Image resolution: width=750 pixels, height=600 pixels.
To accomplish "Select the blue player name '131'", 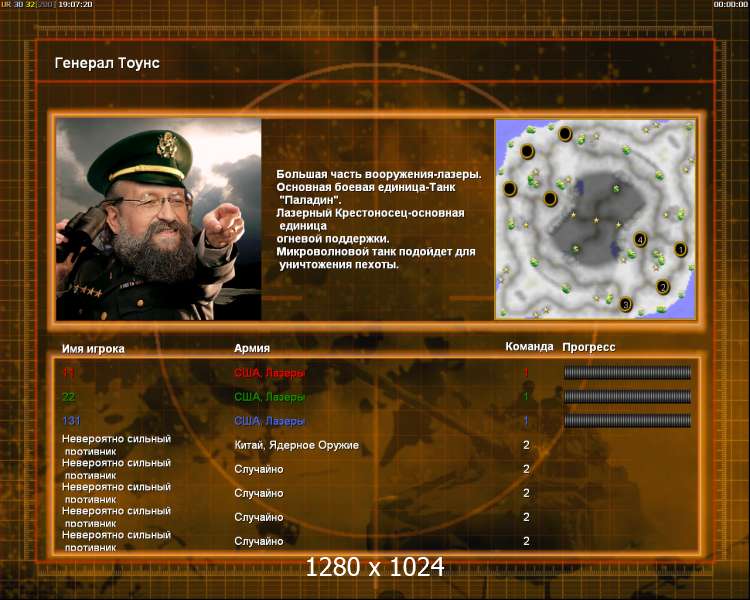I will coord(71,421).
